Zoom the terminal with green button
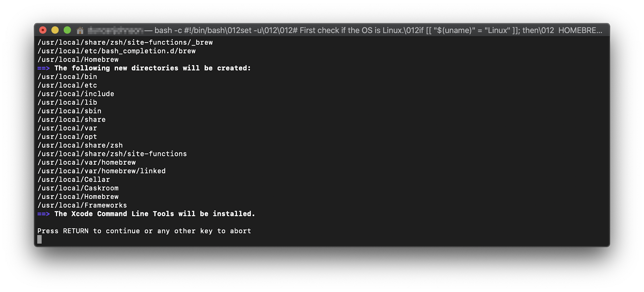 [67, 30]
